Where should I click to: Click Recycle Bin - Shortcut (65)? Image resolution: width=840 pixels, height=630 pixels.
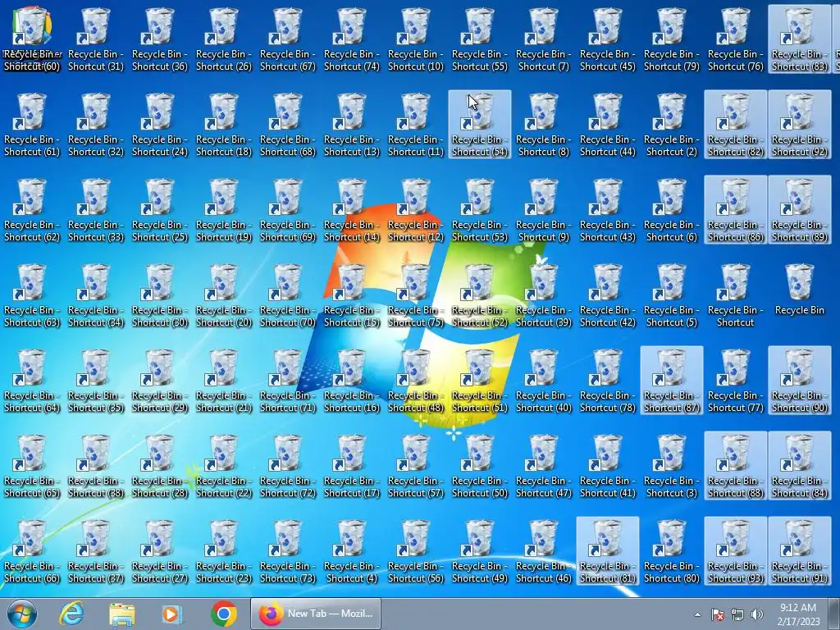(32, 465)
